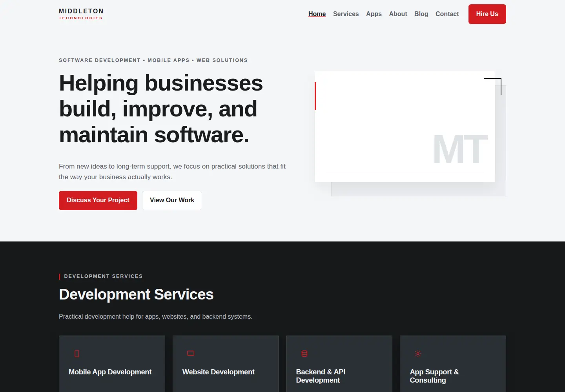Click the 'From new ideas' hero paragraph
This screenshot has height=392, width=565.
coord(172,172)
